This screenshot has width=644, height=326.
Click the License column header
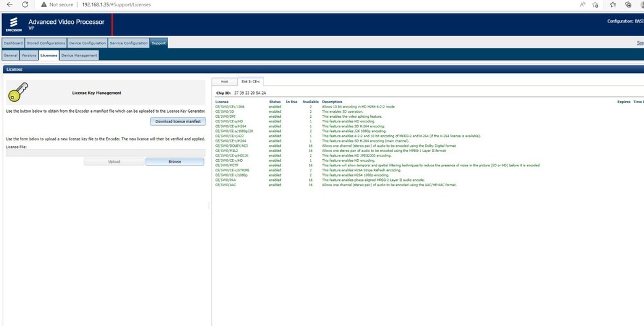pos(222,102)
